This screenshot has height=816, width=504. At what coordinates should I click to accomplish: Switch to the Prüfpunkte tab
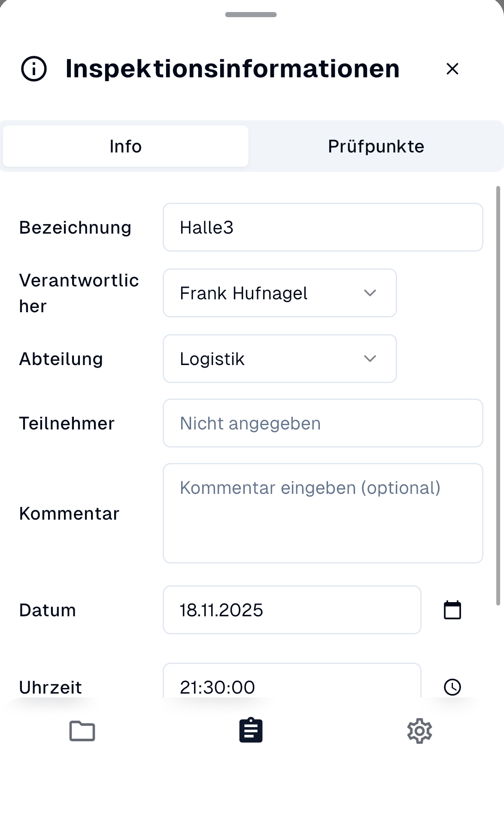point(376,146)
